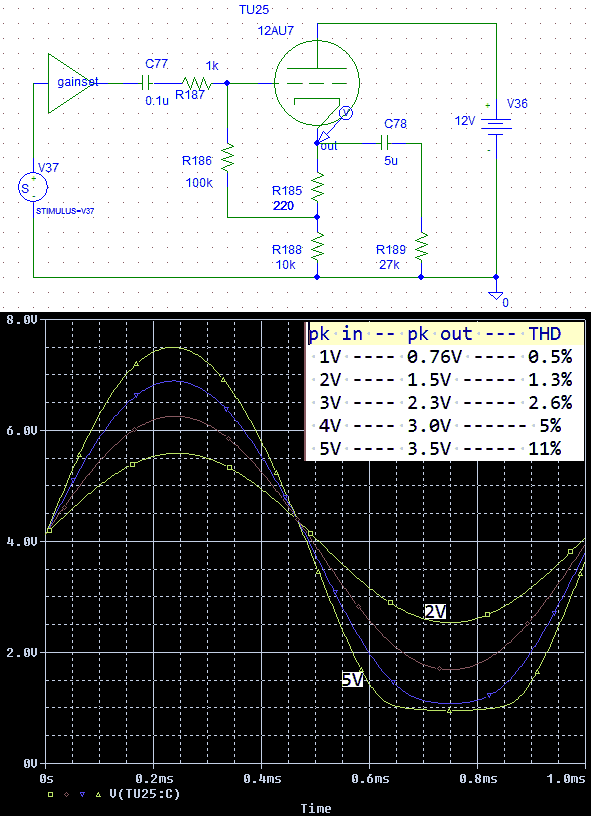Click the upright triangle marker in the legend
591x816 pixels.
[x=98, y=795]
